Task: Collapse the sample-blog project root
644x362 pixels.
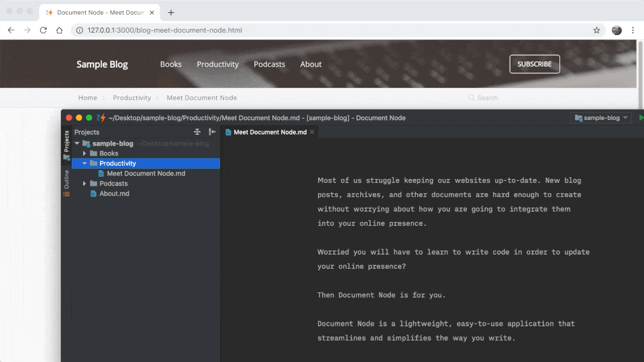Action: pos(77,143)
